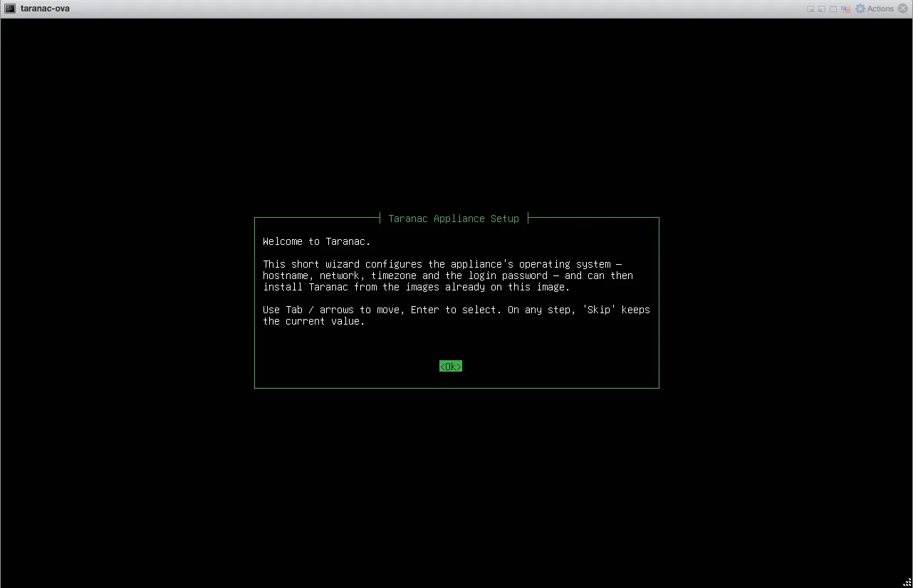Image resolution: width=913 pixels, height=588 pixels.
Task: Click the Taranac Appliance Setup dialog title
Action: (454, 219)
